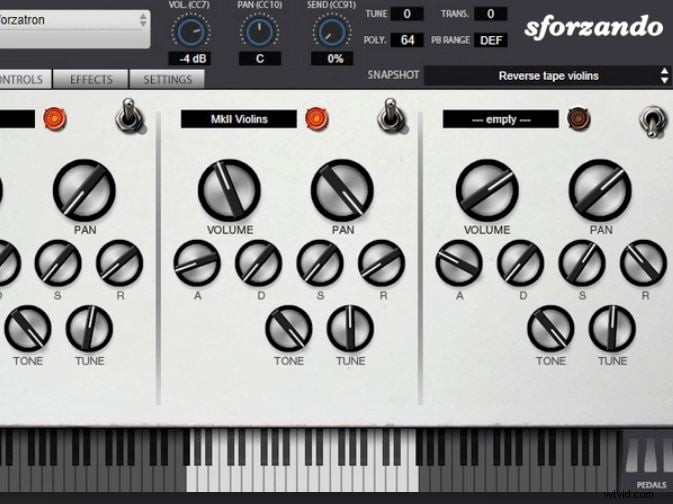Turn the empty slot A knob
This screenshot has width=673, height=504.
[x=459, y=263]
